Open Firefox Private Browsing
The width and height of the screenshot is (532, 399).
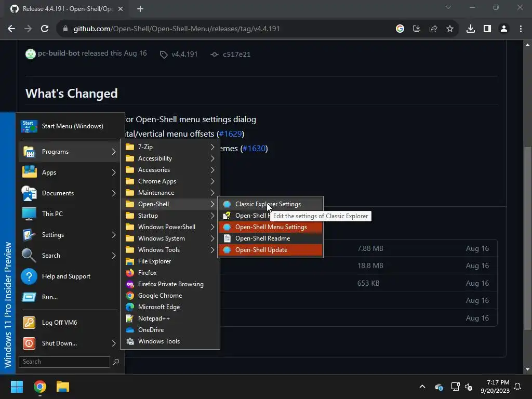(x=170, y=284)
